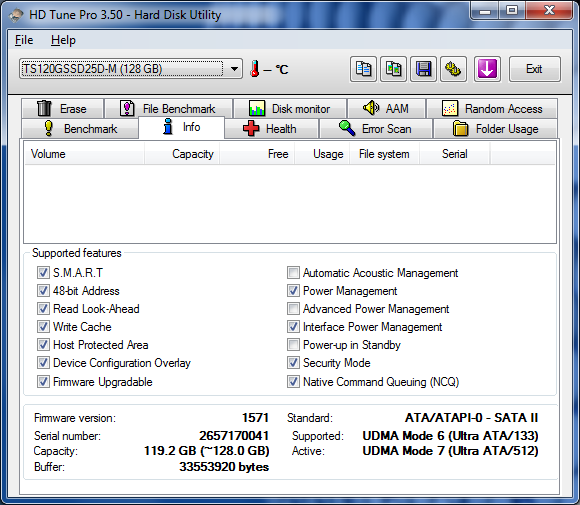Screen dimensions: 580x505
Task: Toggle the Advanced Power Management checkbox
Action: click(x=293, y=309)
